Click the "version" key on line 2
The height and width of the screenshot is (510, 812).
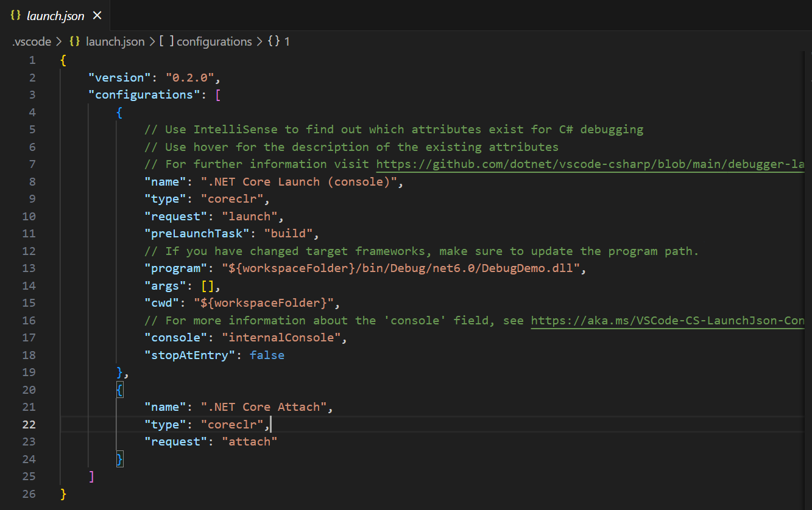click(120, 77)
